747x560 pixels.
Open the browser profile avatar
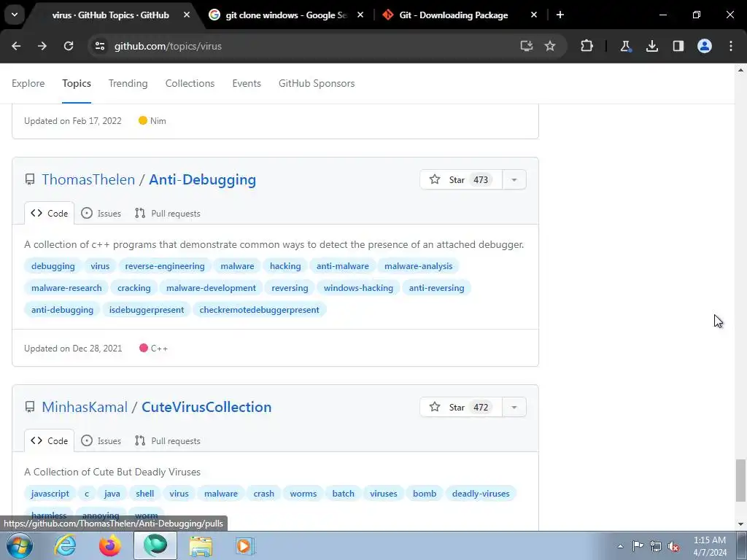pyautogui.click(x=705, y=46)
